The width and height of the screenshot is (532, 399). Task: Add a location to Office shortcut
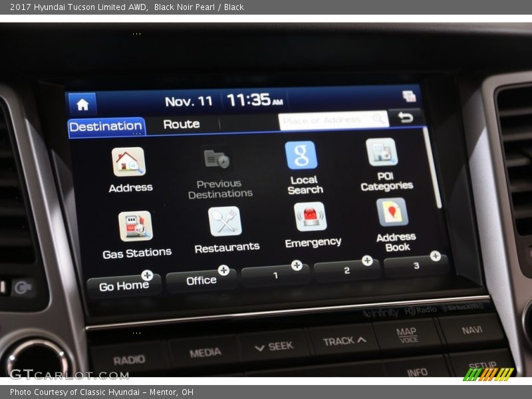point(223,270)
